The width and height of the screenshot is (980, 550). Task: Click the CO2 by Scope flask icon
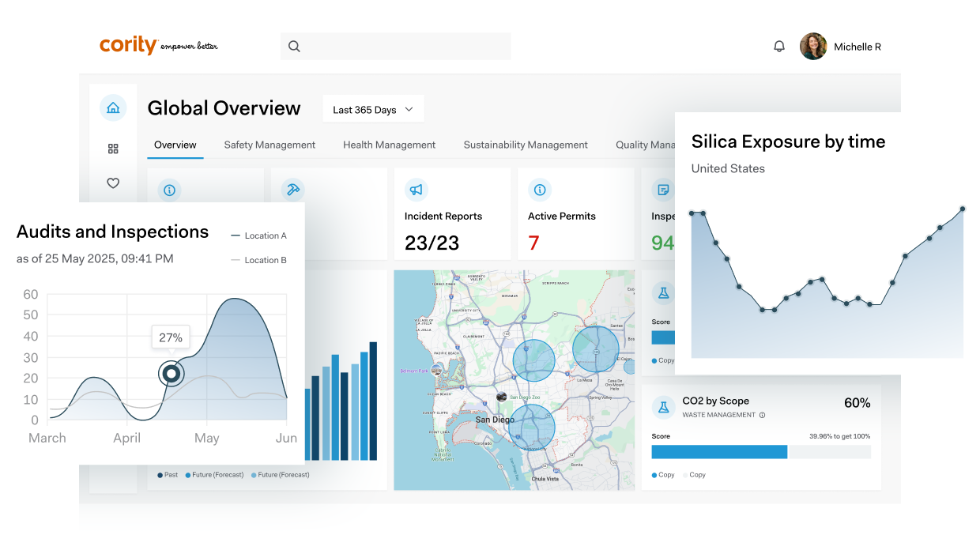click(662, 408)
